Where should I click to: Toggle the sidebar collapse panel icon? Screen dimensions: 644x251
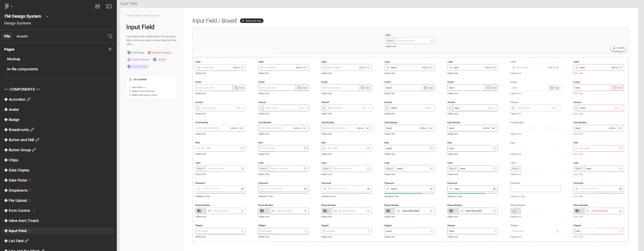coord(109,6)
